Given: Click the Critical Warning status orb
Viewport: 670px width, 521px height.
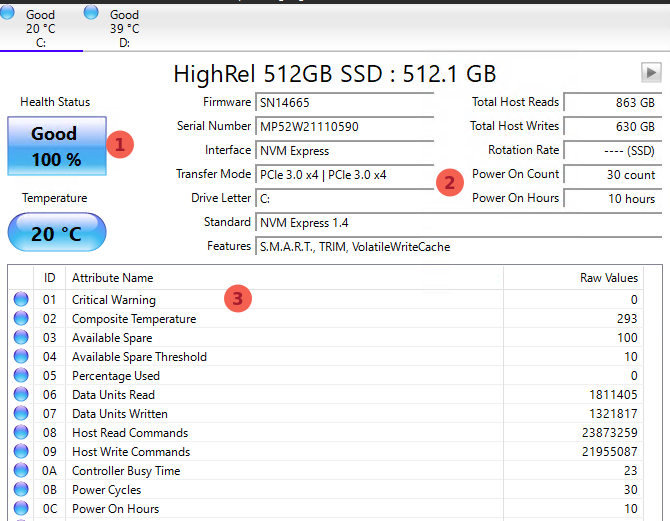Looking at the screenshot, I should pyautogui.click(x=21, y=300).
